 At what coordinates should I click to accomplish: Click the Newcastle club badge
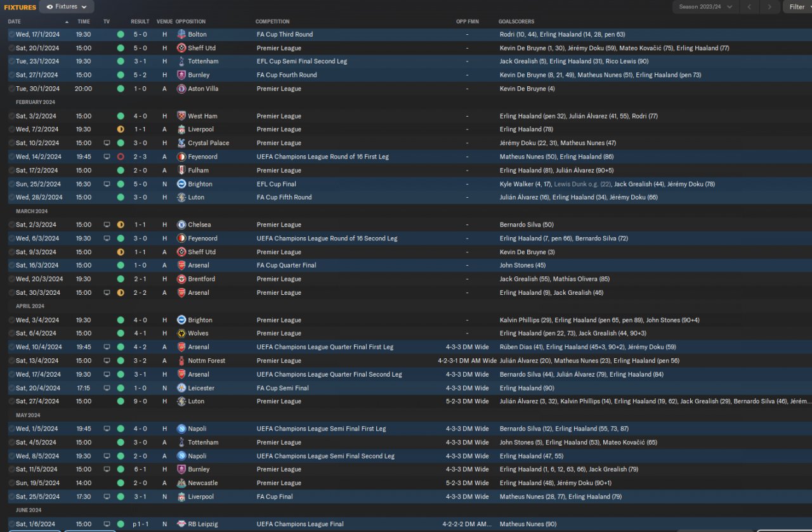click(x=181, y=483)
